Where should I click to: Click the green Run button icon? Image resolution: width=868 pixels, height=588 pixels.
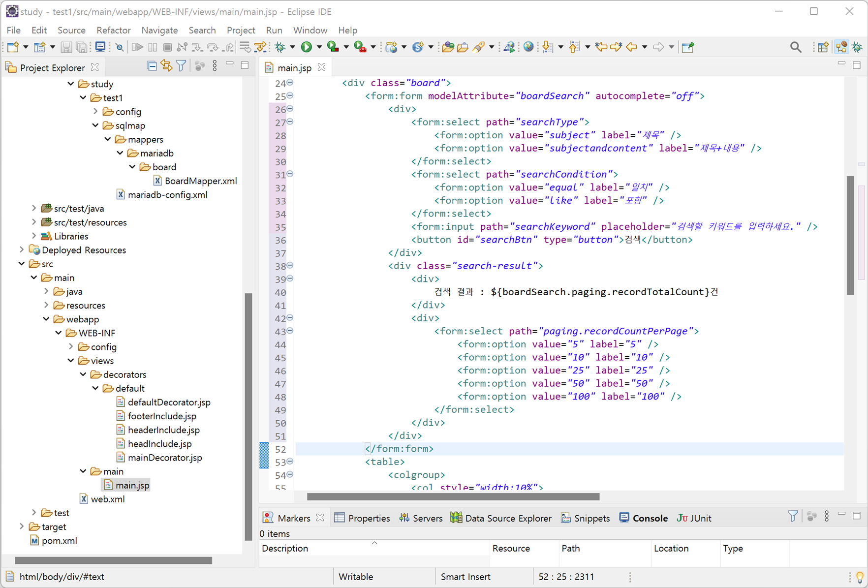point(307,47)
